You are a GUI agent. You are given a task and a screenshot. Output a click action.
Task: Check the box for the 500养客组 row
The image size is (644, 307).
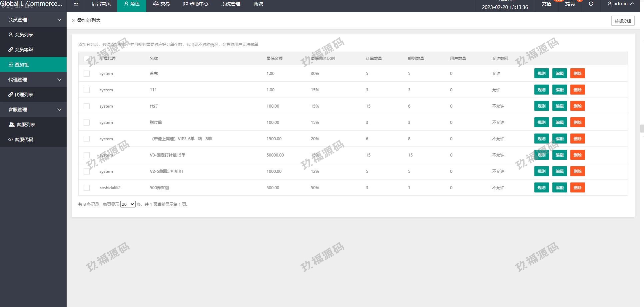[x=87, y=188]
